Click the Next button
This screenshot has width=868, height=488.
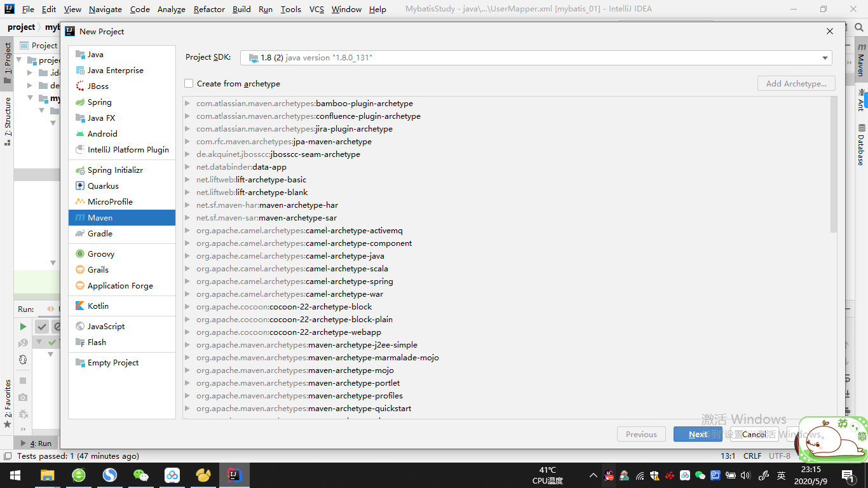pyautogui.click(x=698, y=435)
